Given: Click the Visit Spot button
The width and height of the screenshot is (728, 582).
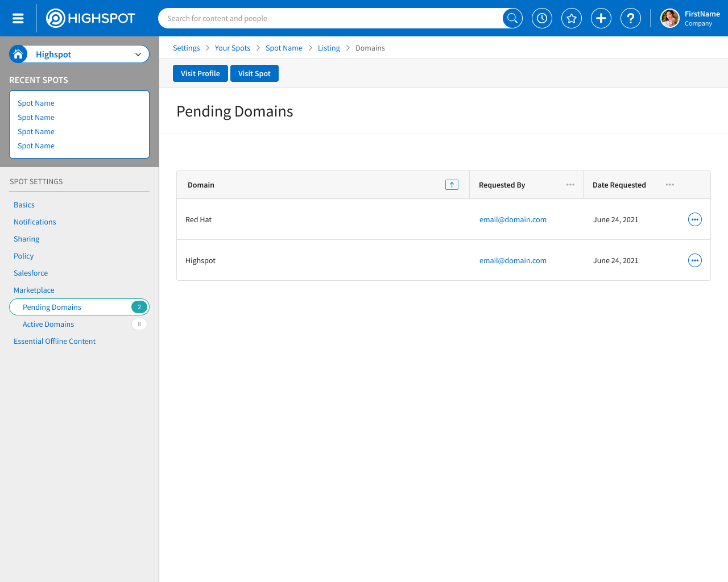Looking at the screenshot, I should pyautogui.click(x=254, y=73).
